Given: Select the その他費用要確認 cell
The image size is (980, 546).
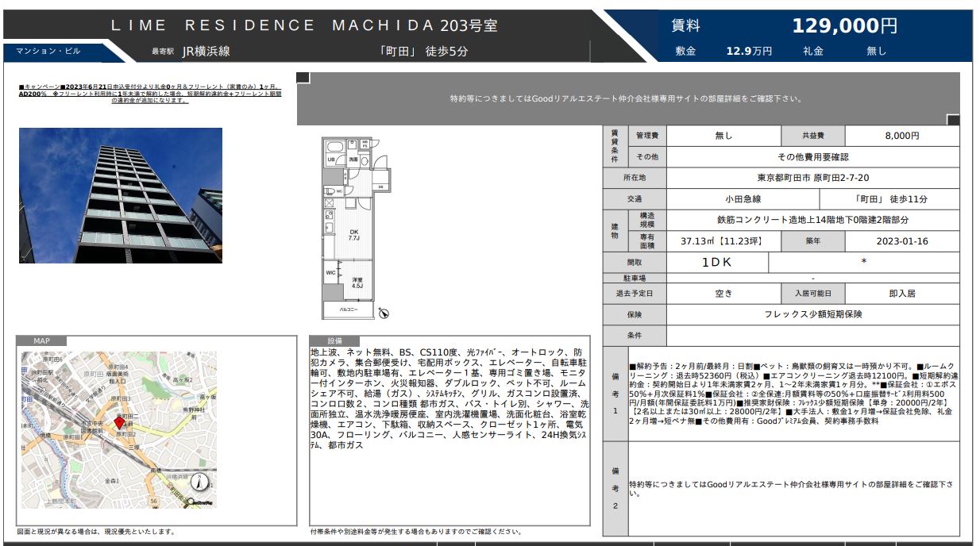Looking at the screenshot, I should (812, 157).
